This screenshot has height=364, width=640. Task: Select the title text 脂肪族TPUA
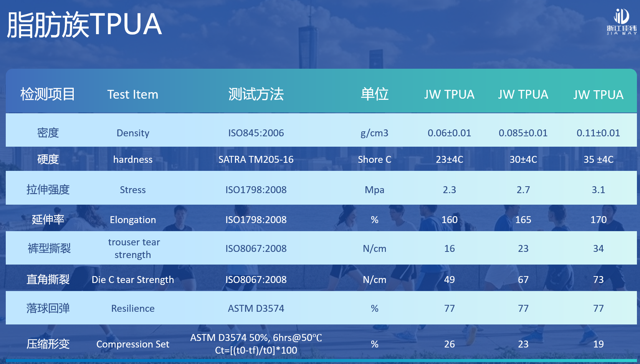(x=84, y=25)
